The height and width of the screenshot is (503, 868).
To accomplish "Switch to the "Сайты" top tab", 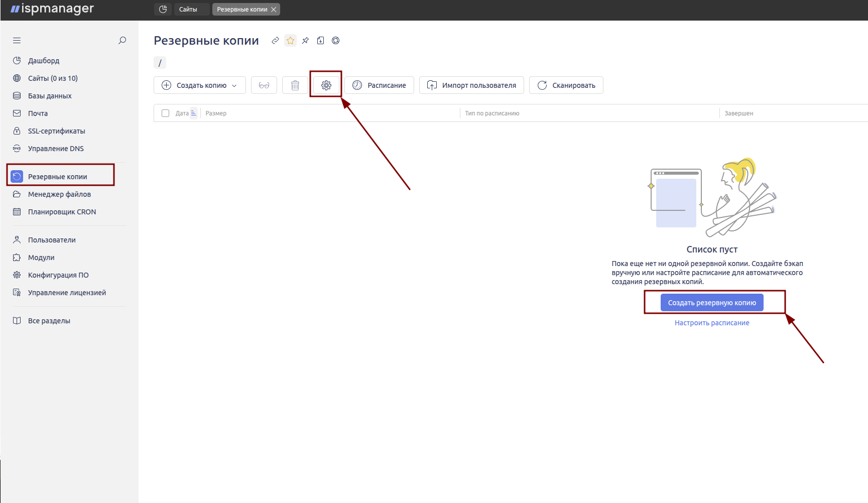I will click(x=188, y=9).
